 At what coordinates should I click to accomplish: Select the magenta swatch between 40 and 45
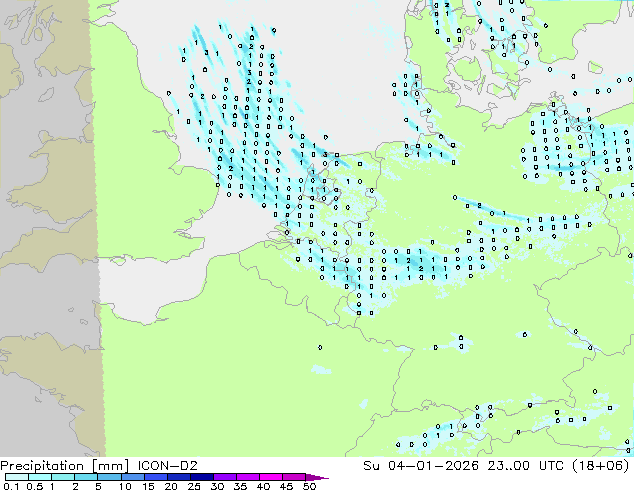coord(271,477)
